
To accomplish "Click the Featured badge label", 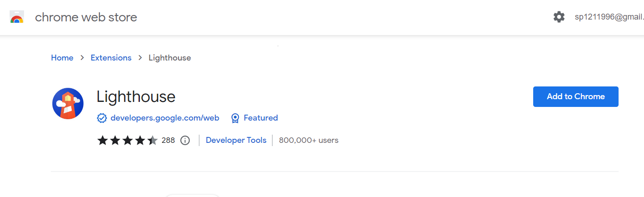I will click(261, 118).
